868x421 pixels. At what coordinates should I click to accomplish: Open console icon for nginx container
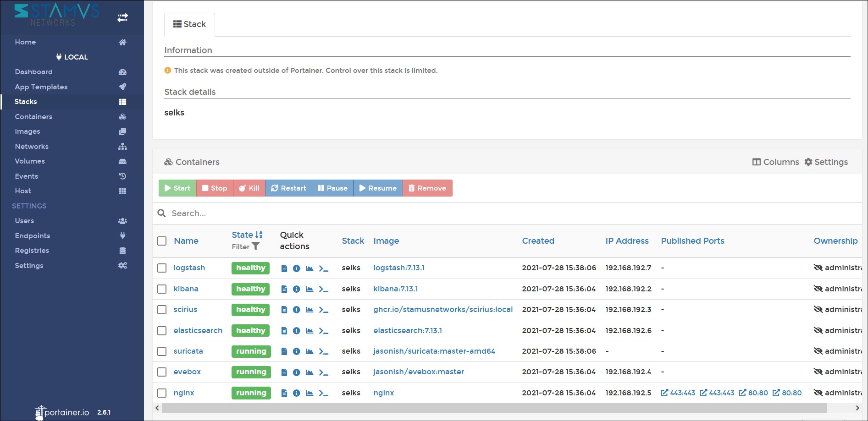(x=324, y=393)
